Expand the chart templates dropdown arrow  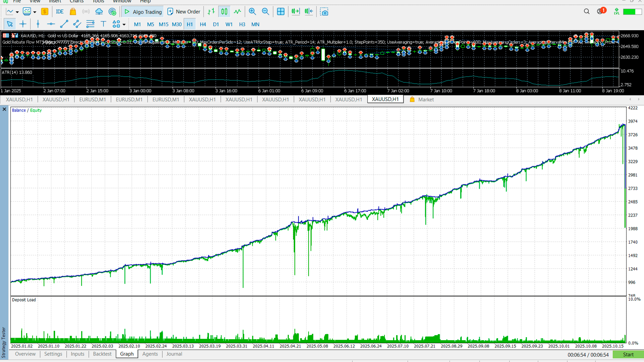(35, 12)
